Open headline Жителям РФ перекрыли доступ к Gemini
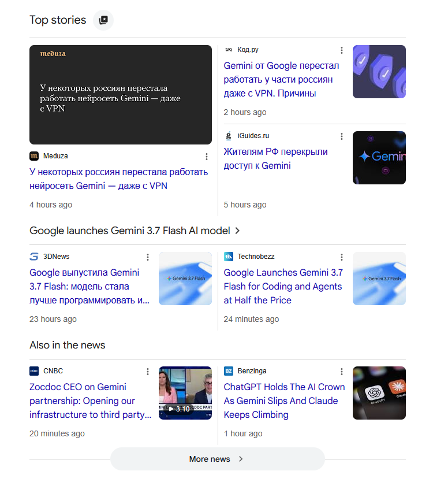 (x=276, y=158)
